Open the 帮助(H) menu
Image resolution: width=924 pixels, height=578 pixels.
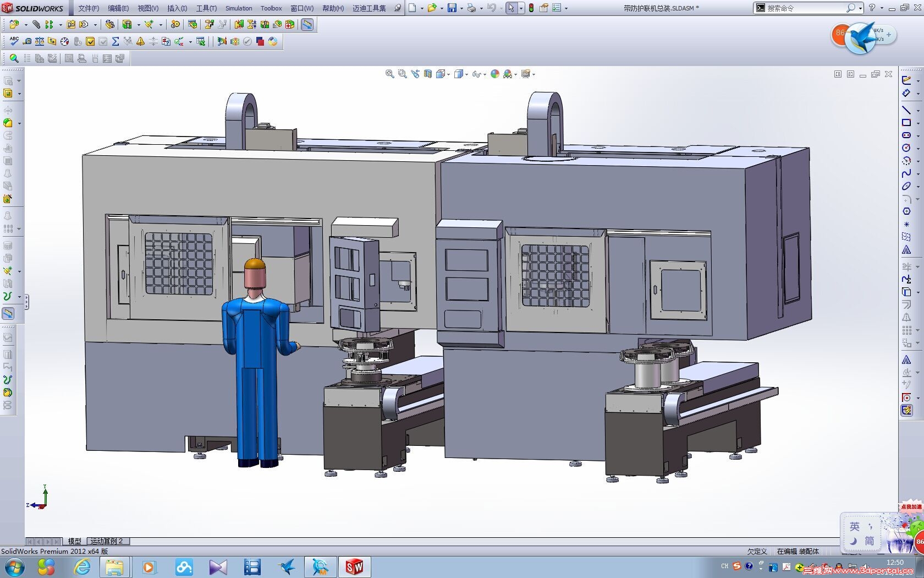coord(333,8)
